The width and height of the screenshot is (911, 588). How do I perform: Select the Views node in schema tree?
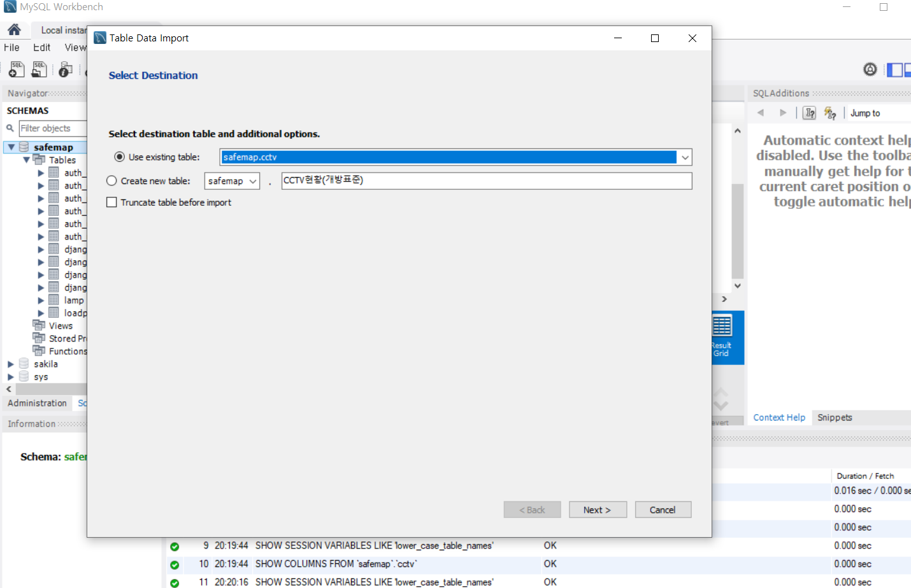[x=61, y=326]
